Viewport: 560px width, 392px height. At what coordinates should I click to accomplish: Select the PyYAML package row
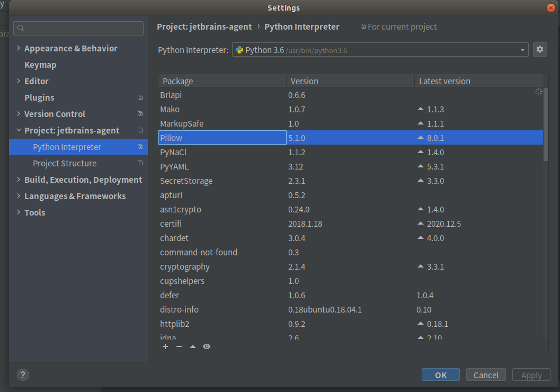pyautogui.click(x=351, y=166)
